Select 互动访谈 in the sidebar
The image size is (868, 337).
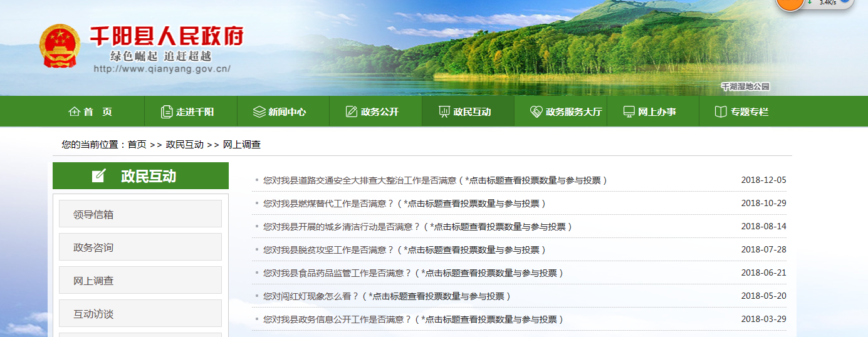(140, 313)
